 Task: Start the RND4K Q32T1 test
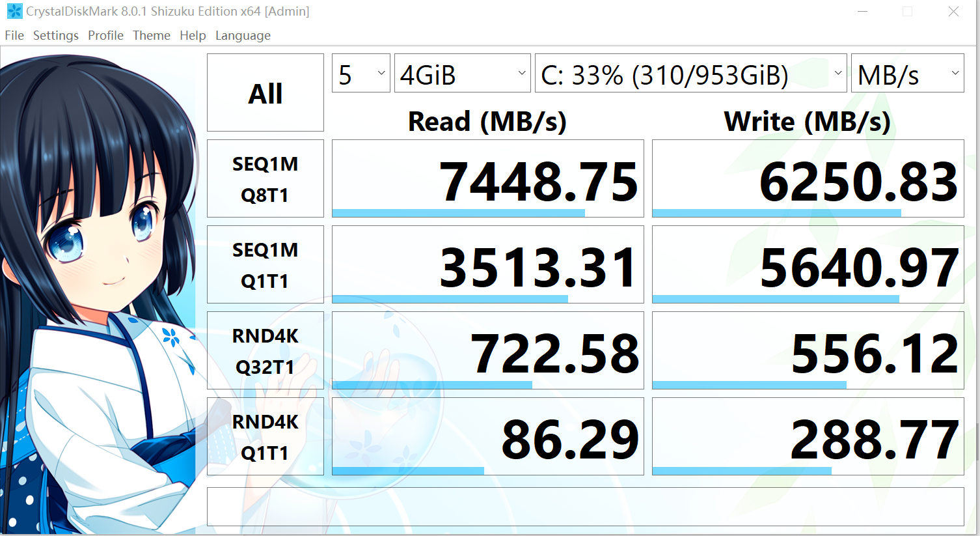point(265,350)
